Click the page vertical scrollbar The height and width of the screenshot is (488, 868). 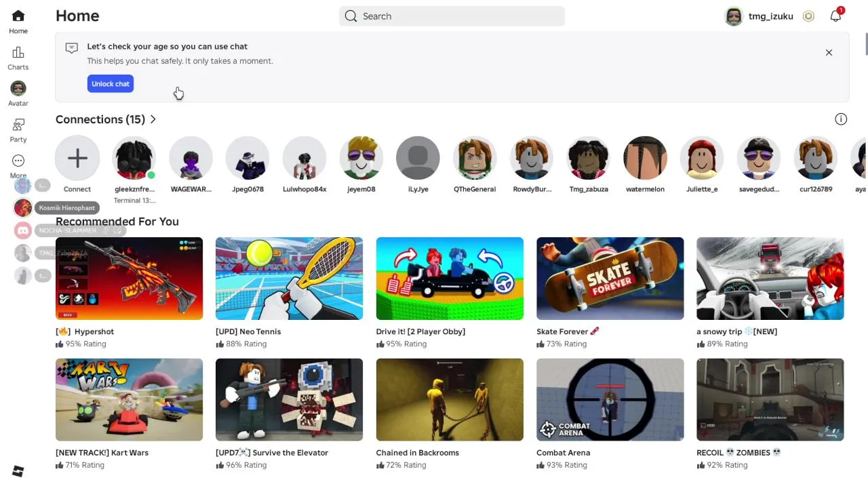coord(866,44)
